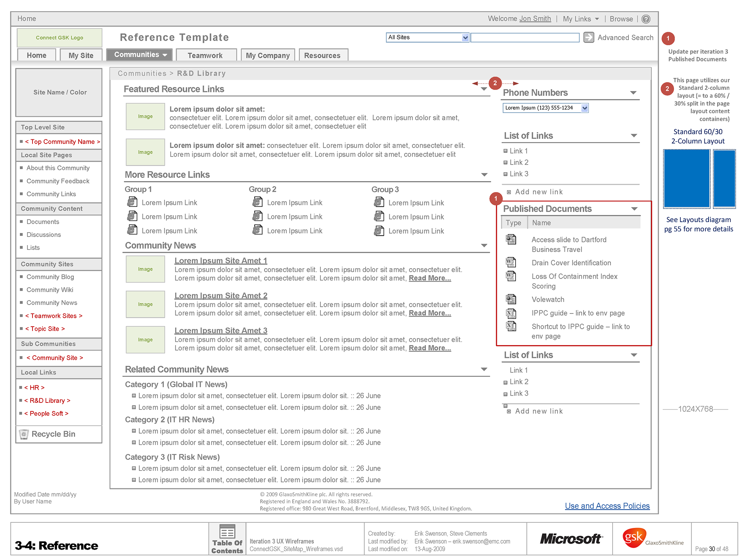743x560 pixels.
Task: Click inside the search text field
Action: click(x=524, y=38)
